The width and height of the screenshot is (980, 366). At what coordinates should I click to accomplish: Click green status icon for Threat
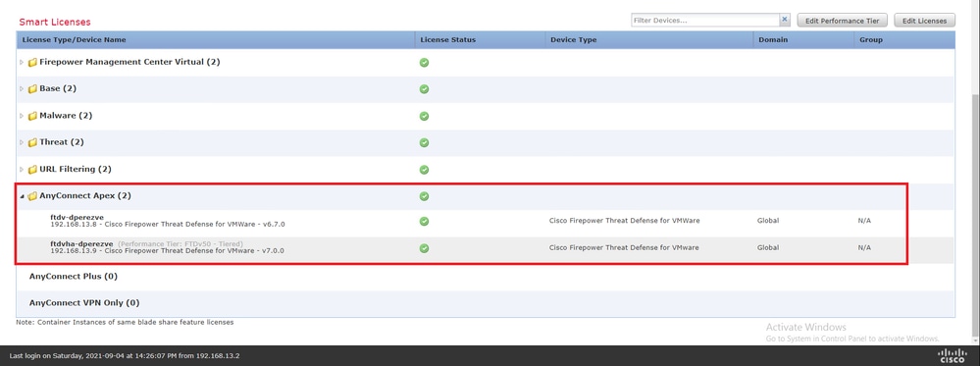(x=424, y=142)
